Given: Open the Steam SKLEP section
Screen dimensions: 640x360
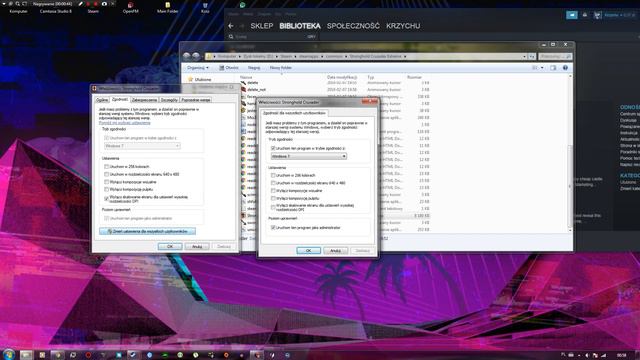Looking at the screenshot, I should click(x=262, y=26).
